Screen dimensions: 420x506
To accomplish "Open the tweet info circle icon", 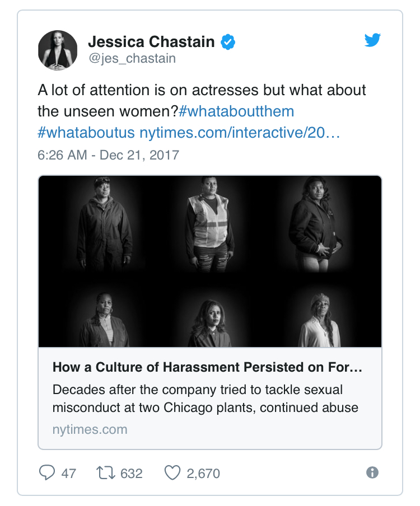I will coord(372,473).
